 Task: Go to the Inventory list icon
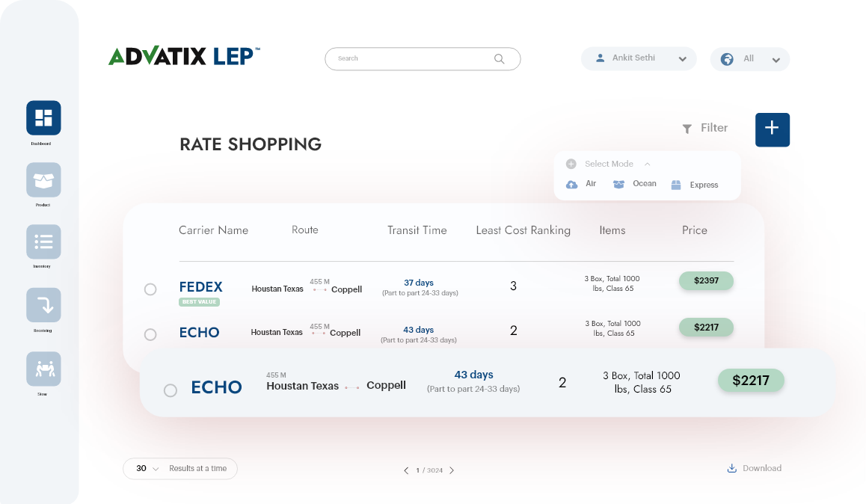coord(43,242)
